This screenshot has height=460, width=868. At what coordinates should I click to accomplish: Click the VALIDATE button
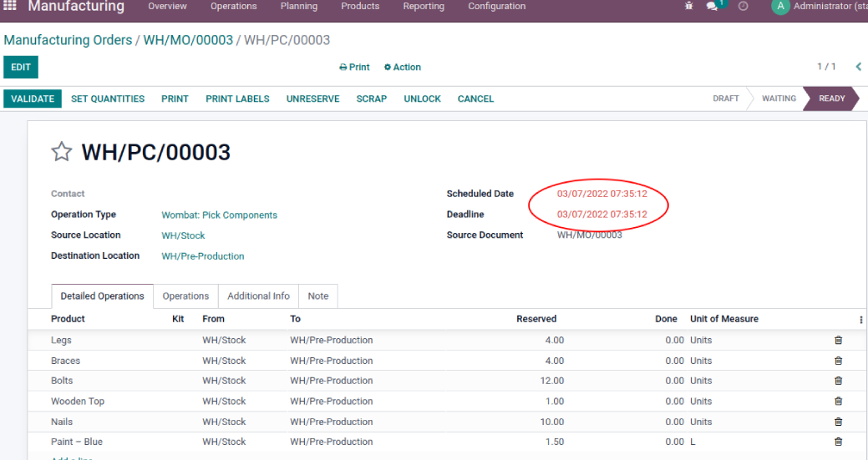[x=33, y=99]
